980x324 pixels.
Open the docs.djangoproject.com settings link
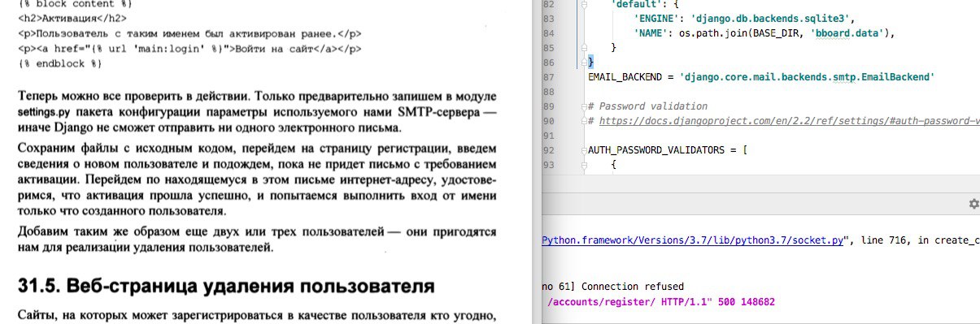click(789, 121)
